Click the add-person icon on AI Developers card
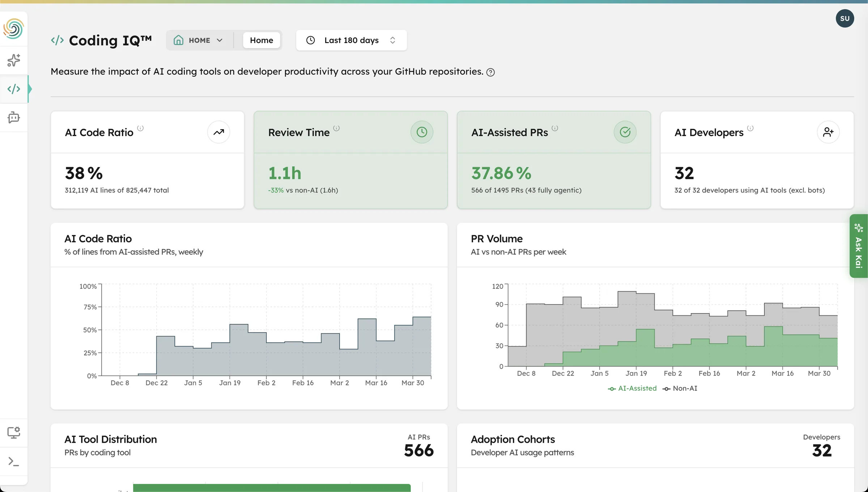The height and width of the screenshot is (492, 868). coord(829,132)
